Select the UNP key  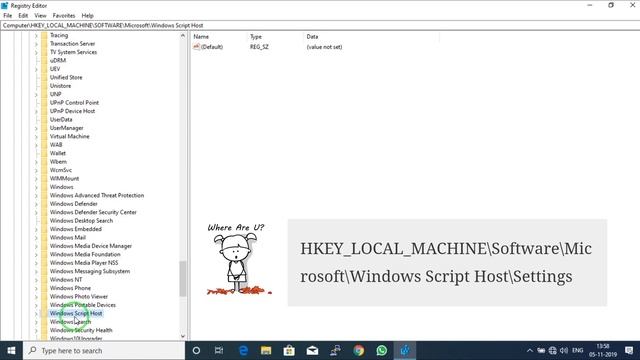click(x=56, y=94)
